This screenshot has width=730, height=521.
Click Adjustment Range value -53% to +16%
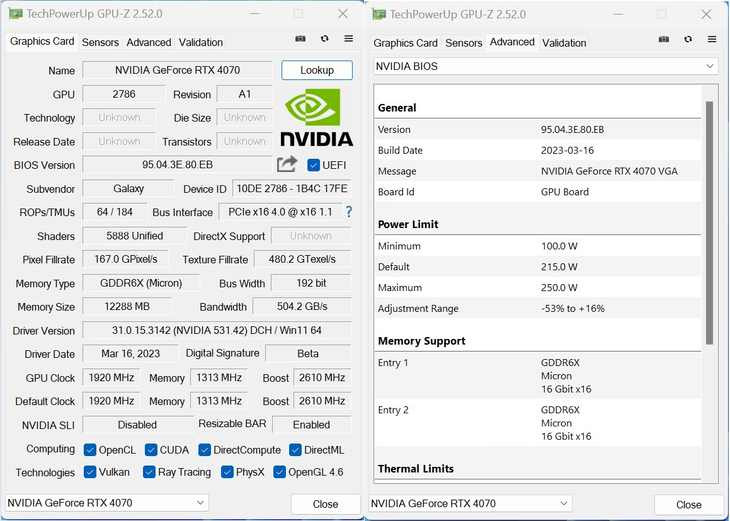click(573, 308)
